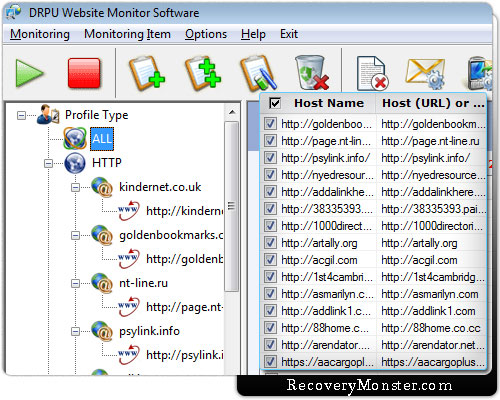Select the http://arendator.net... URL cell
This screenshot has width=500, height=400.
[432, 345]
